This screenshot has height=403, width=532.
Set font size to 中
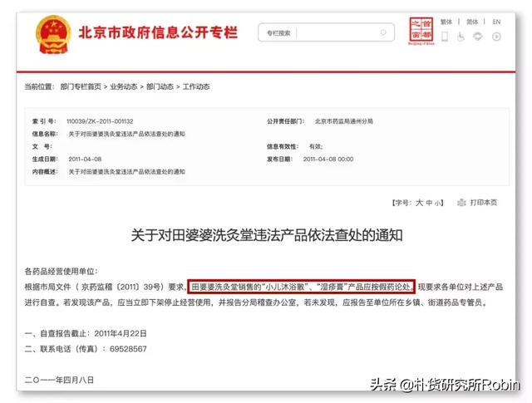point(429,203)
